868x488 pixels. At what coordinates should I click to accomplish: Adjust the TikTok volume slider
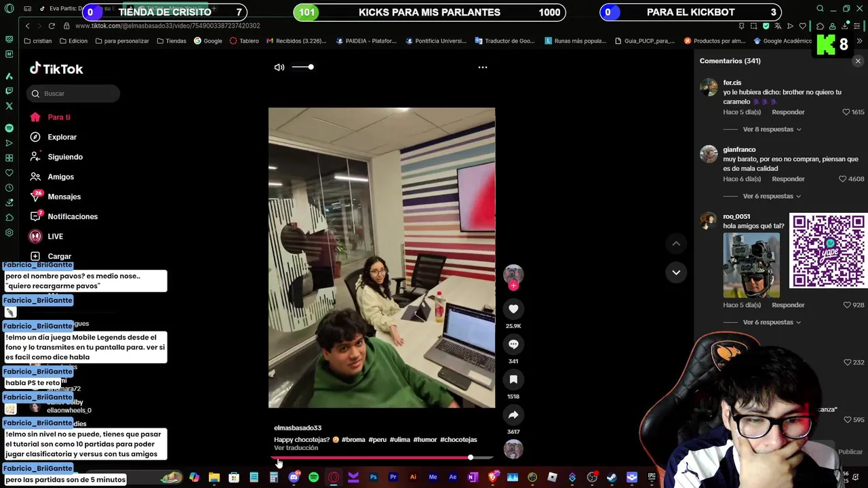tap(302, 67)
